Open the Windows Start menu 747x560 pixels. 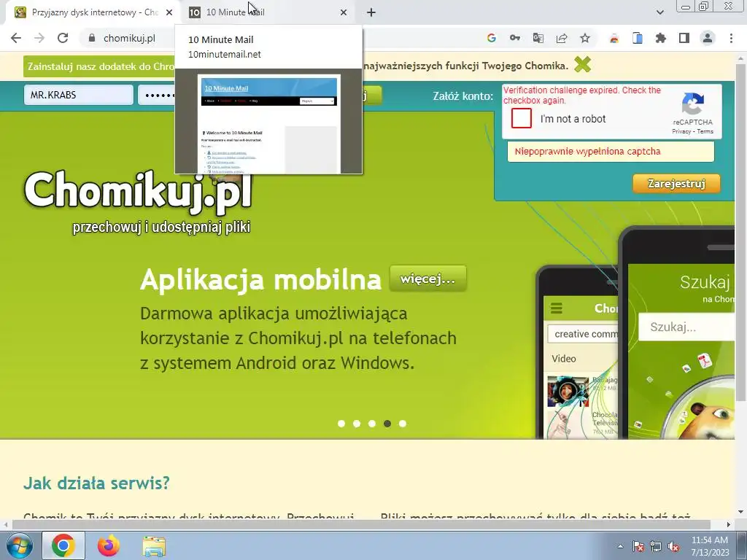tap(19, 545)
